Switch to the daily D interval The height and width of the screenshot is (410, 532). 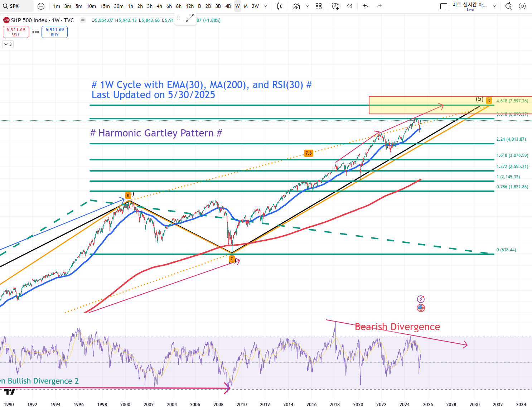pyautogui.click(x=199, y=6)
